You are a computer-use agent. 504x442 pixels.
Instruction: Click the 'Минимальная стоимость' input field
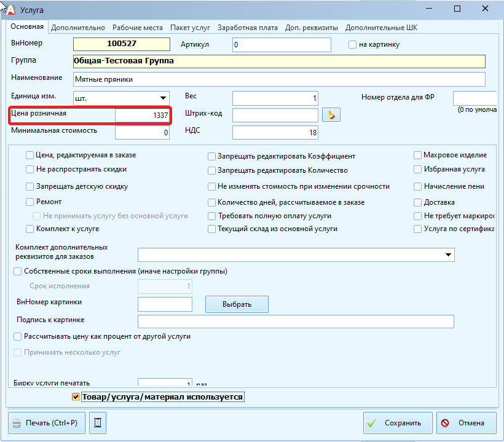coord(142,132)
